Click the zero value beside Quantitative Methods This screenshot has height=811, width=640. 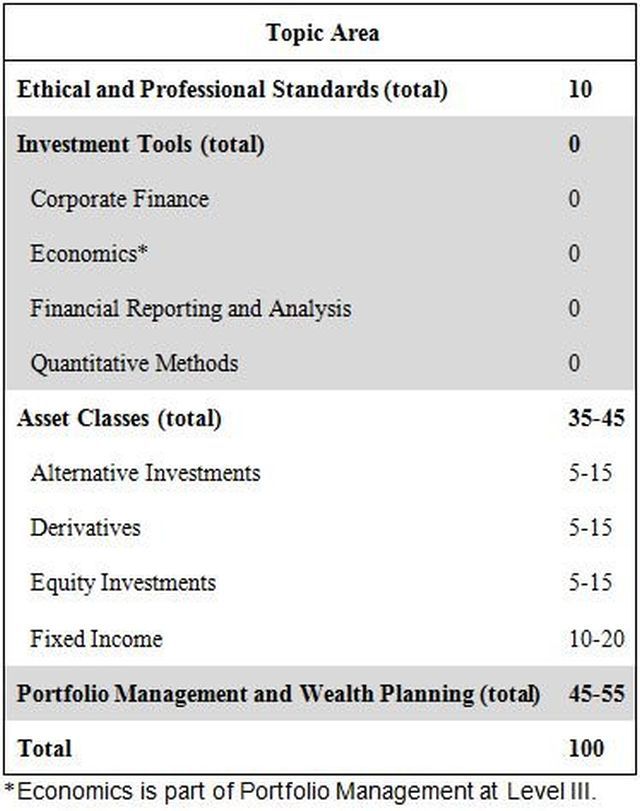point(574,363)
